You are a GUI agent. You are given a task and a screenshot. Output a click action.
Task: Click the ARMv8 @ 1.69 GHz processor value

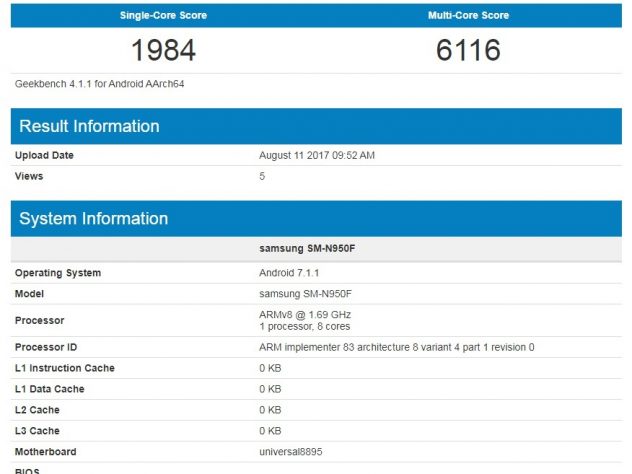coord(305,315)
